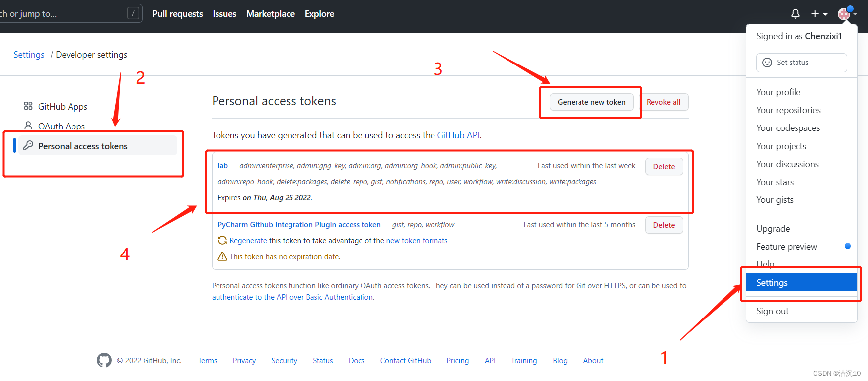Go to Marketplace
This screenshot has height=381, width=868.
click(x=271, y=14)
